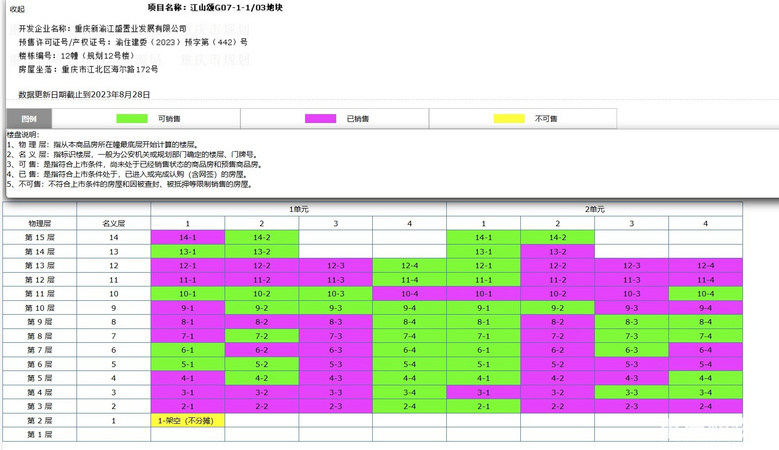Click room 8-4 in 1单元
The width and height of the screenshot is (779, 450).
[x=409, y=322]
